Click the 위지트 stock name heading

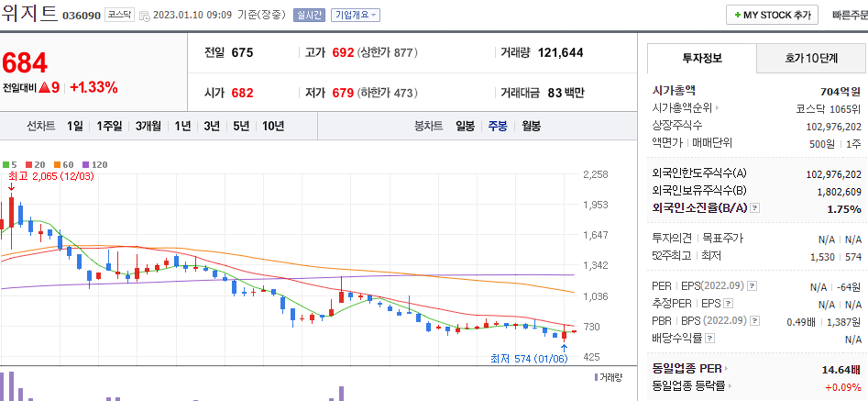click(x=28, y=13)
